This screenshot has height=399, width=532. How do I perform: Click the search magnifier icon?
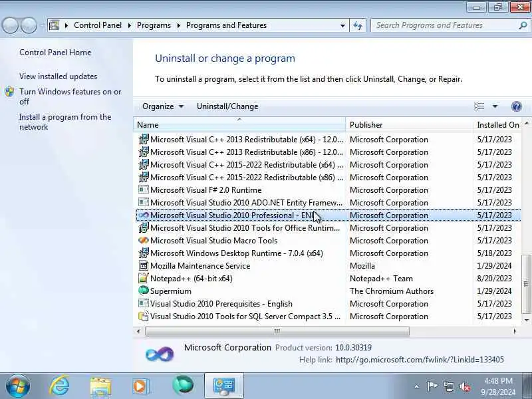click(523, 25)
